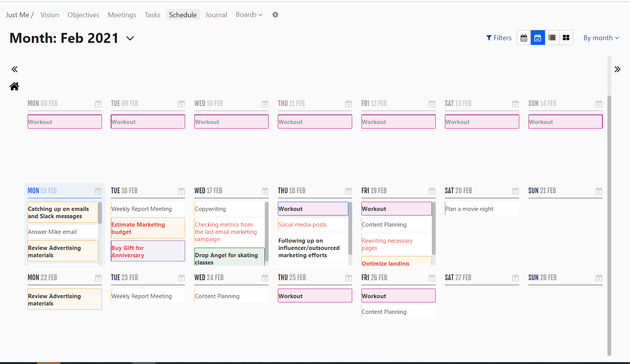The image size is (630, 364).
Task: Open the settings gear
Action: pos(275,15)
